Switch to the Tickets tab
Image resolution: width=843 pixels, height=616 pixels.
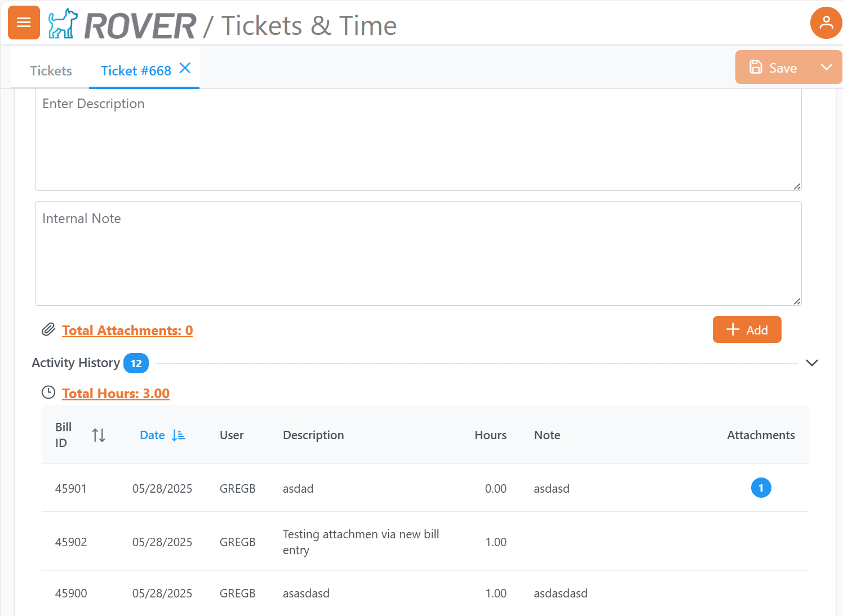tap(51, 70)
